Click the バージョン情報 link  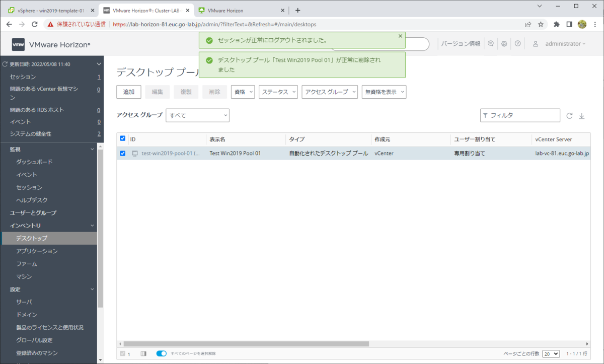pos(461,44)
